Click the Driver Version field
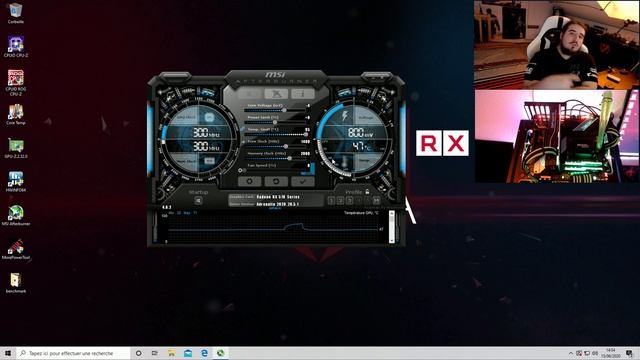The height and width of the screenshot is (360, 640). point(278,204)
